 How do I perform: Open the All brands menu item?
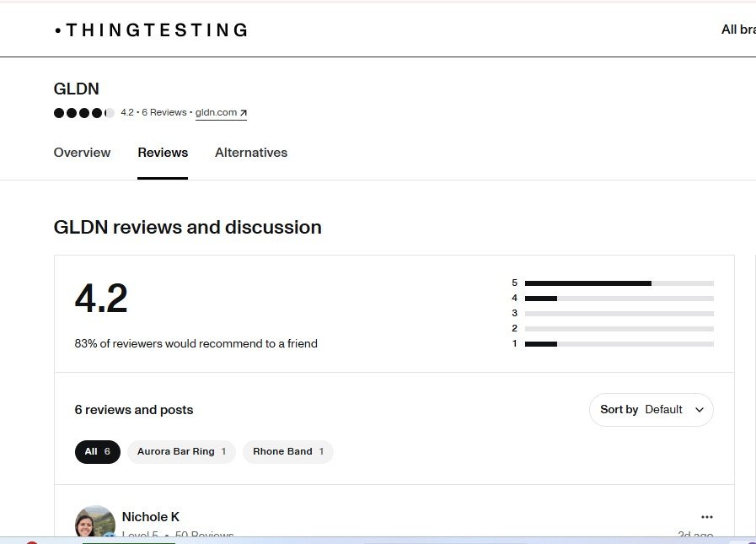[x=738, y=30]
